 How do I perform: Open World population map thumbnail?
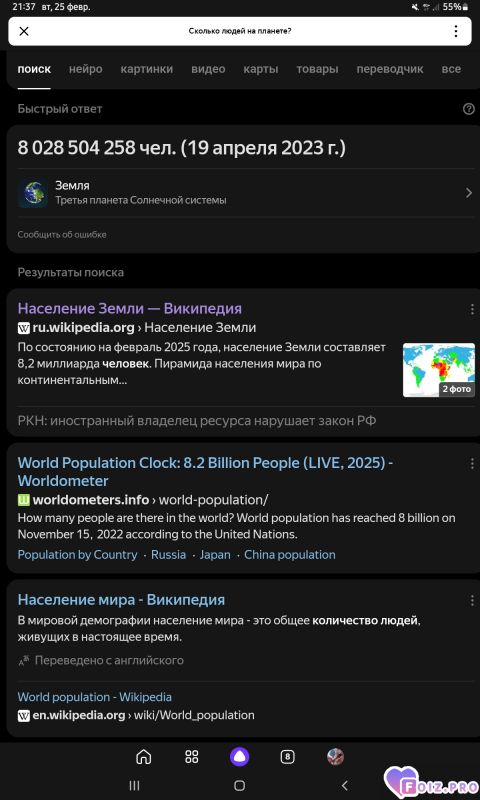[439, 370]
